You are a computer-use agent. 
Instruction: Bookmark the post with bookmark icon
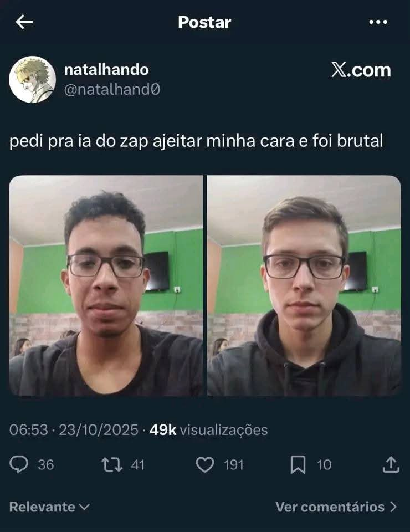coord(298,465)
